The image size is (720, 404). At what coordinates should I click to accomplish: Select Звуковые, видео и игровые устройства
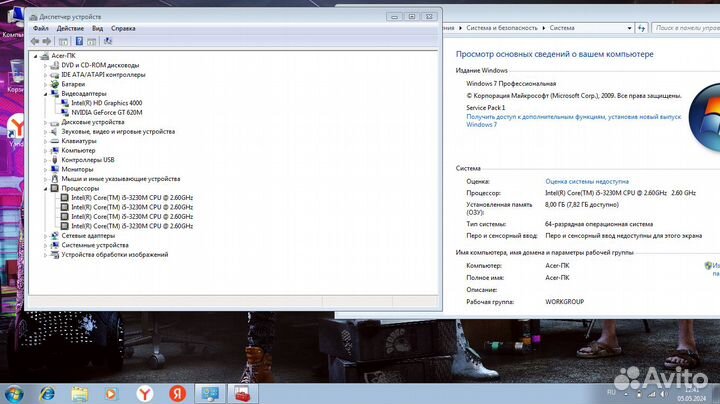click(118, 132)
